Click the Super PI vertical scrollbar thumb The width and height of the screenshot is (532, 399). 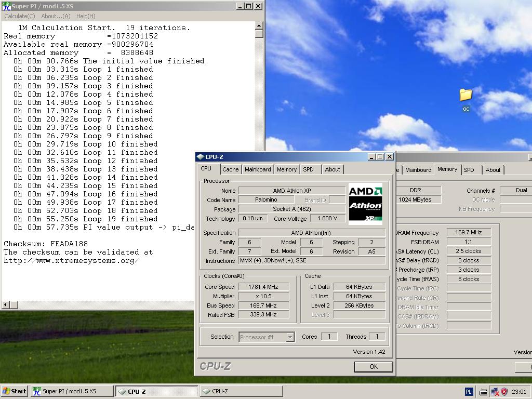[259, 34]
